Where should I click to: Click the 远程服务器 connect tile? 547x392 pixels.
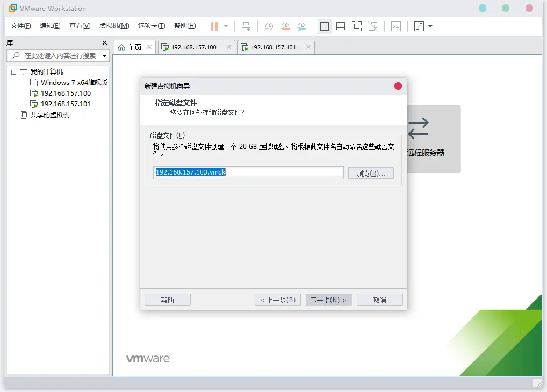[434, 139]
